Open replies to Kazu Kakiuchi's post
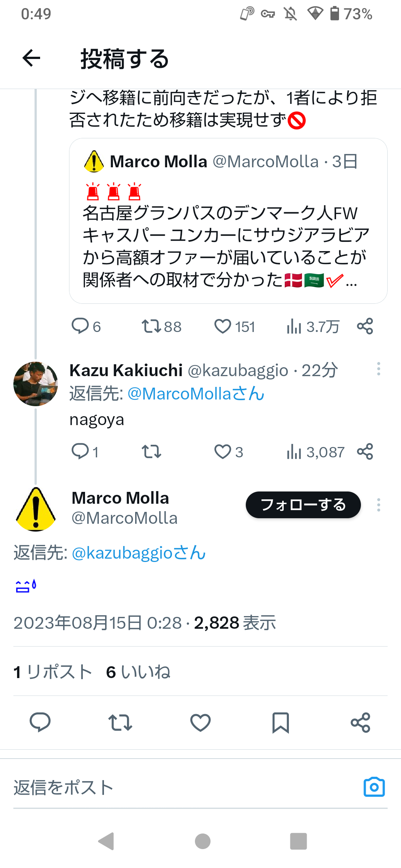This screenshot has width=401, height=868. [x=80, y=452]
